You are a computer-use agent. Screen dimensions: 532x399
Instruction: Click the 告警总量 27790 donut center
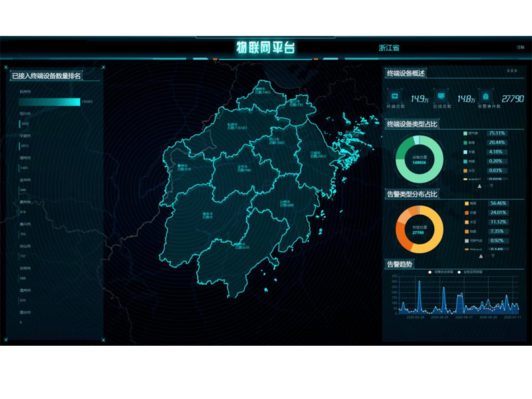(x=420, y=230)
